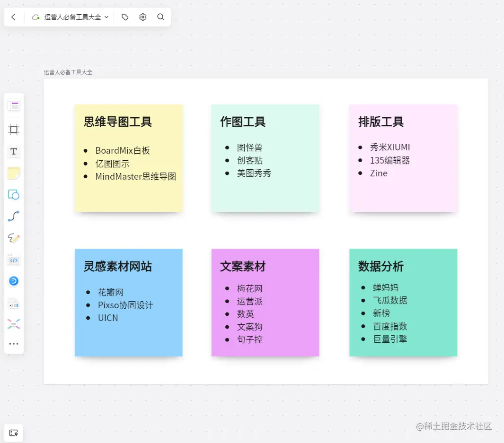Click the template icon at toolbar top
The width and height of the screenshot is (504, 443).
pyautogui.click(x=14, y=105)
